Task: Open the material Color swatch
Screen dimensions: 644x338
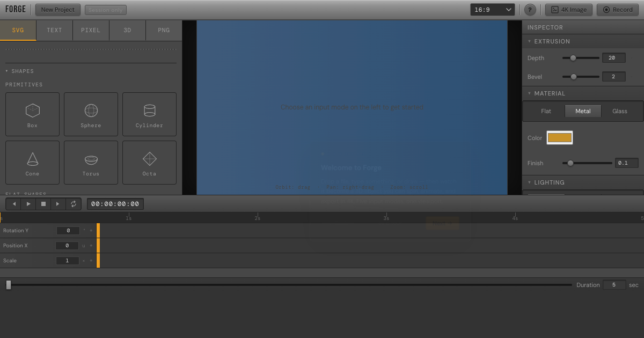Action: point(560,138)
